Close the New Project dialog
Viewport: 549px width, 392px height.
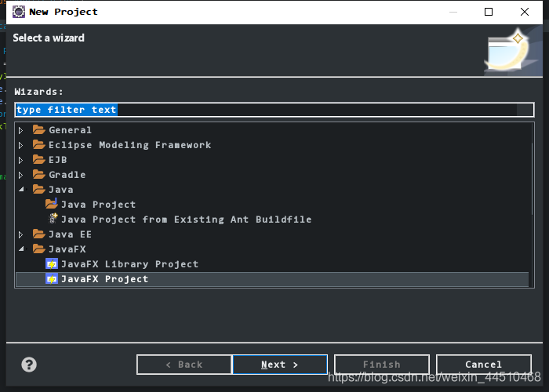click(x=525, y=12)
